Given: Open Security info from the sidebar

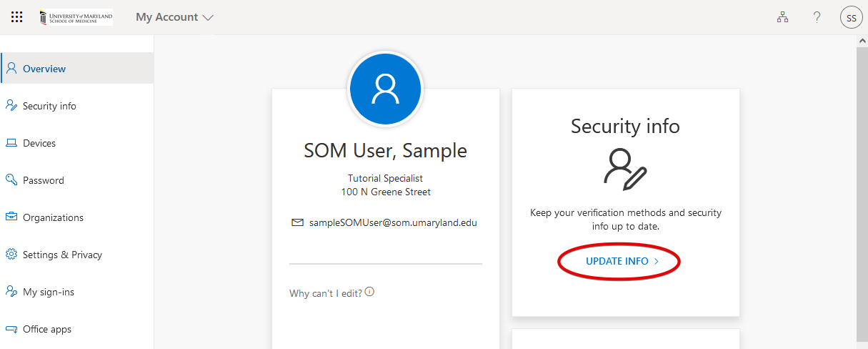Looking at the screenshot, I should pos(49,106).
